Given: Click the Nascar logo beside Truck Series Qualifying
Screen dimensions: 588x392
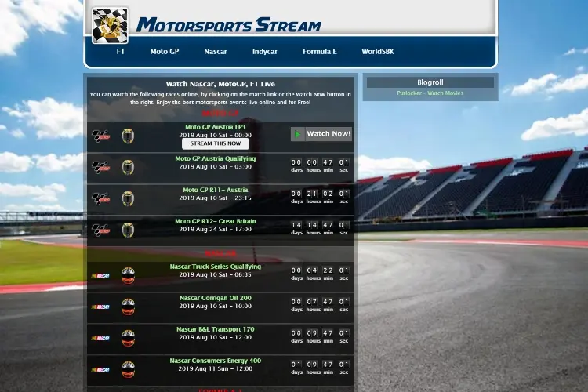Looking at the screenshot, I should [100, 276].
